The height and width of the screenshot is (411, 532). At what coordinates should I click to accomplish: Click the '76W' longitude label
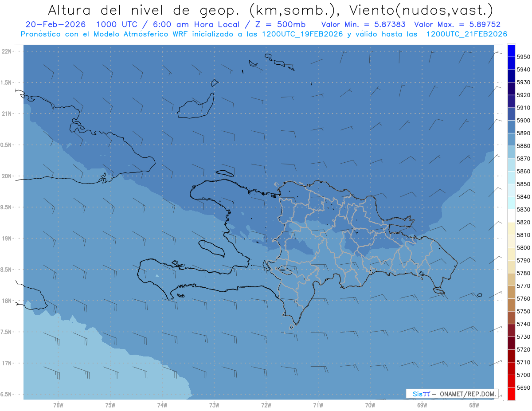point(58,405)
